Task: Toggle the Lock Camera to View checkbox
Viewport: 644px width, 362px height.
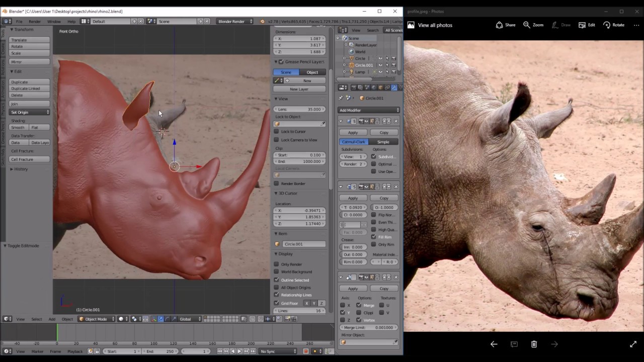Action: (276, 140)
